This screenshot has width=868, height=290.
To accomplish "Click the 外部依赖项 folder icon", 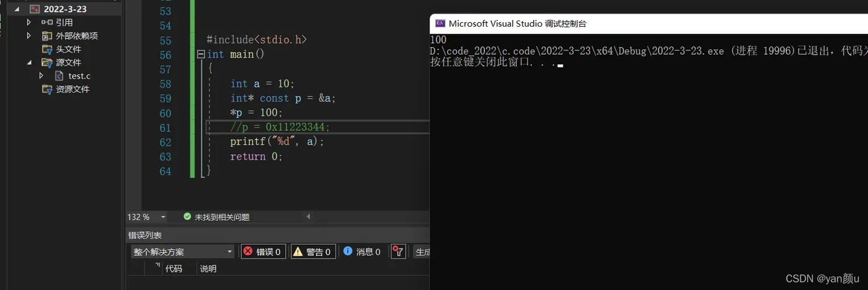I will 47,35.
